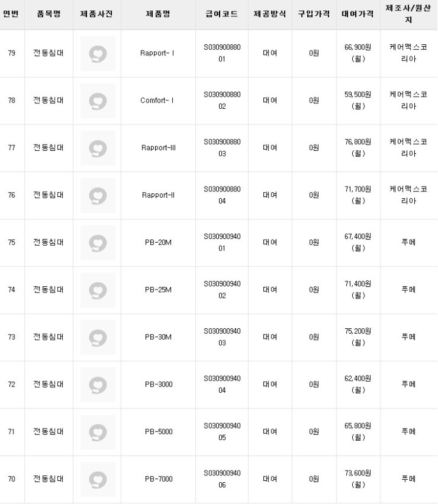
Task: Click the PB-5000 product photo placeholder
Action: pos(97,432)
